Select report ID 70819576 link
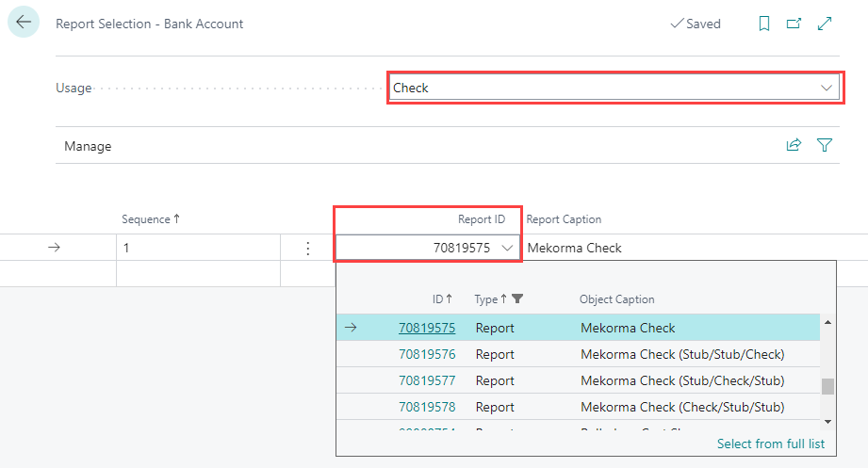 [x=427, y=354]
